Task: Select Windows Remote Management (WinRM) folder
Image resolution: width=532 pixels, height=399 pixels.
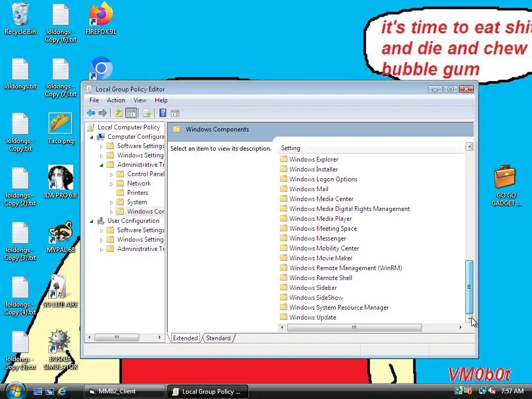Action: (341, 268)
